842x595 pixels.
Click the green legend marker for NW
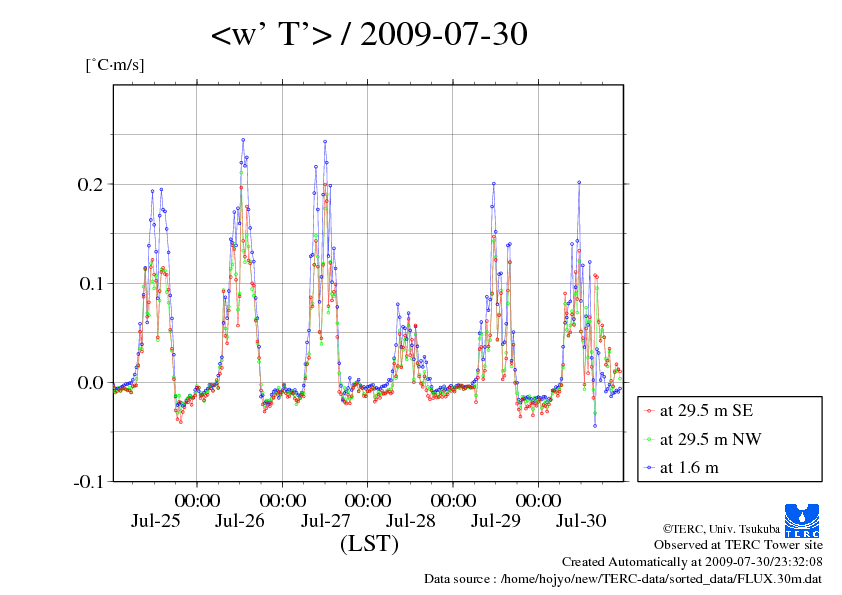[649, 440]
